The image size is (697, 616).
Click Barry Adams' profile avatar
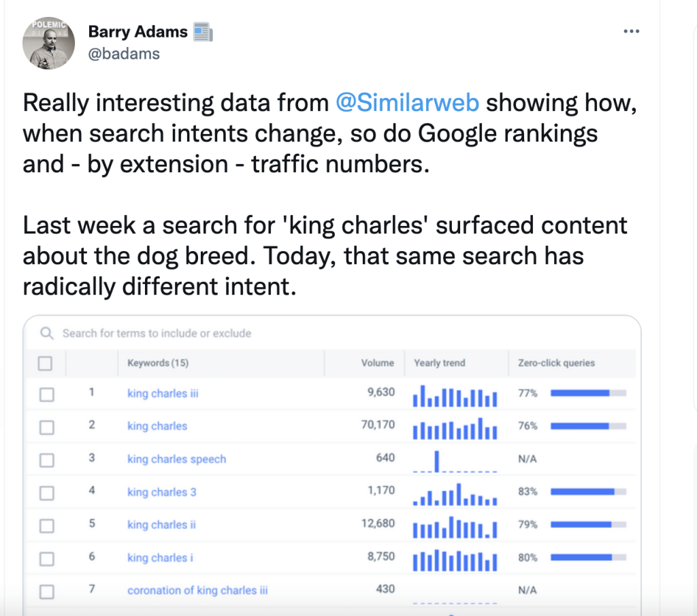point(48,44)
